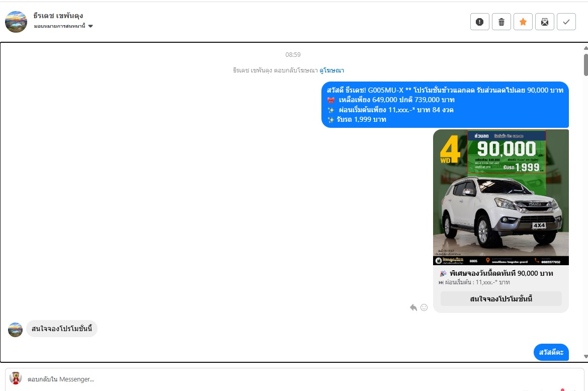Click the card subtitle ผ่อนเริ่มต้น : 11,xxx.-* บาท
Viewport: 588px width, 391px height.
point(474,282)
